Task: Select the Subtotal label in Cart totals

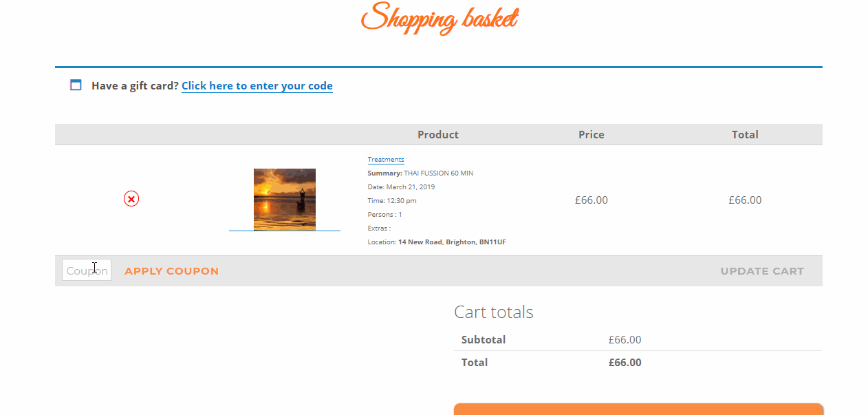Action: pyautogui.click(x=484, y=340)
